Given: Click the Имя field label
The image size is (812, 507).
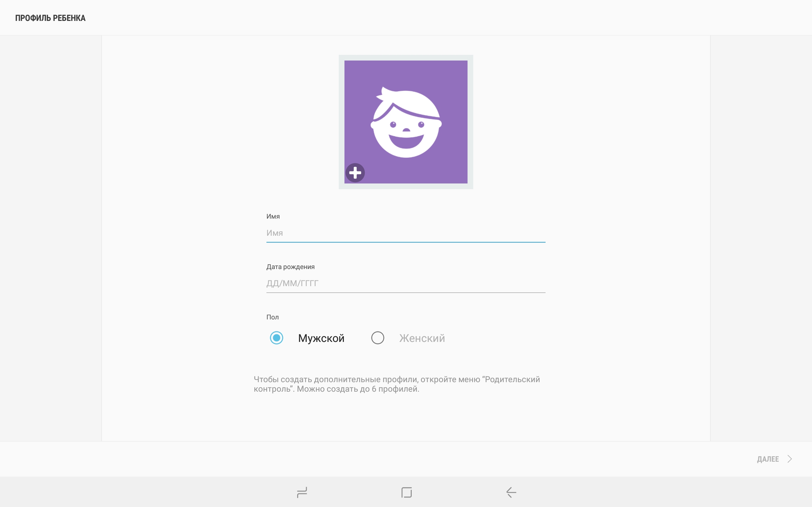Looking at the screenshot, I should tap(273, 216).
